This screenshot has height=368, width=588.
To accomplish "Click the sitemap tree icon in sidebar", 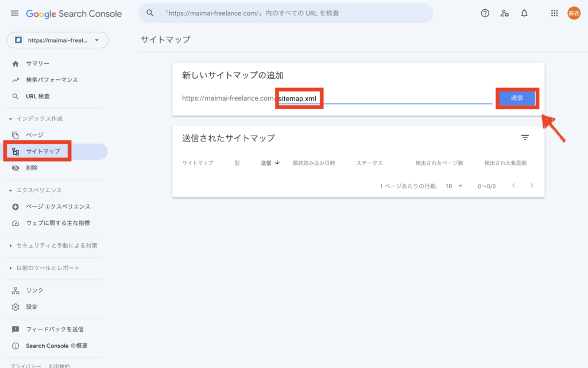I will (16, 151).
